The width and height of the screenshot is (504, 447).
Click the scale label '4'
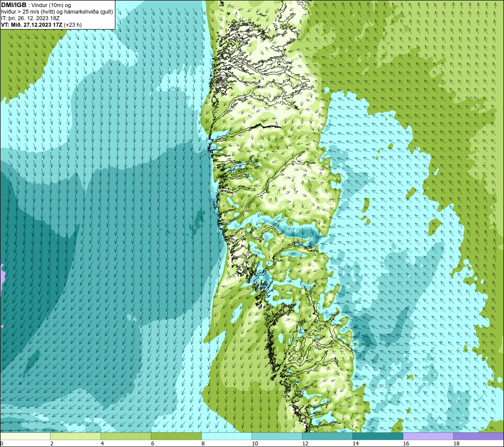[x=102, y=443]
